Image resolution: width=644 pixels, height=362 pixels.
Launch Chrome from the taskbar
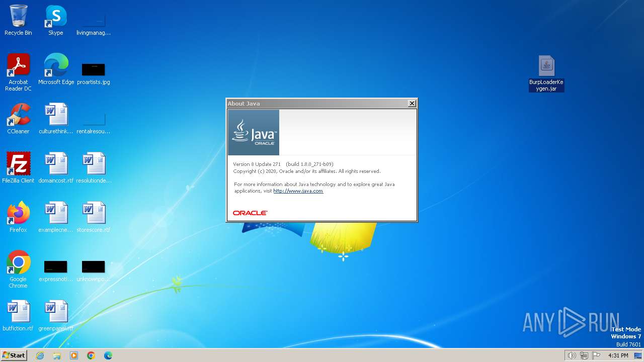click(91, 355)
